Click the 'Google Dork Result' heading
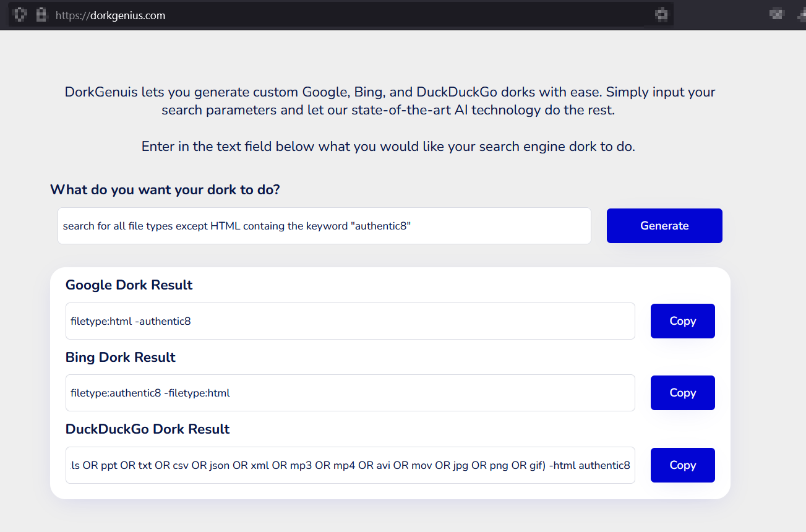Image resolution: width=806 pixels, height=532 pixels. coord(129,285)
